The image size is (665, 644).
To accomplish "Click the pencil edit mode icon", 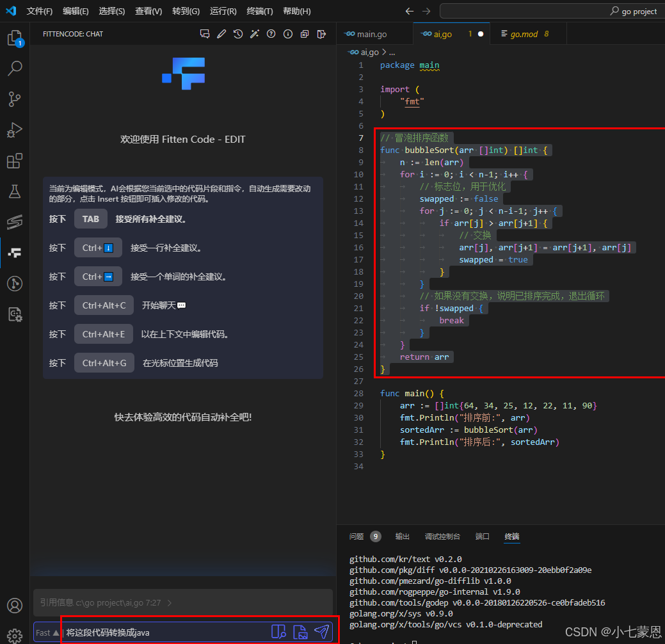I will tap(221, 34).
